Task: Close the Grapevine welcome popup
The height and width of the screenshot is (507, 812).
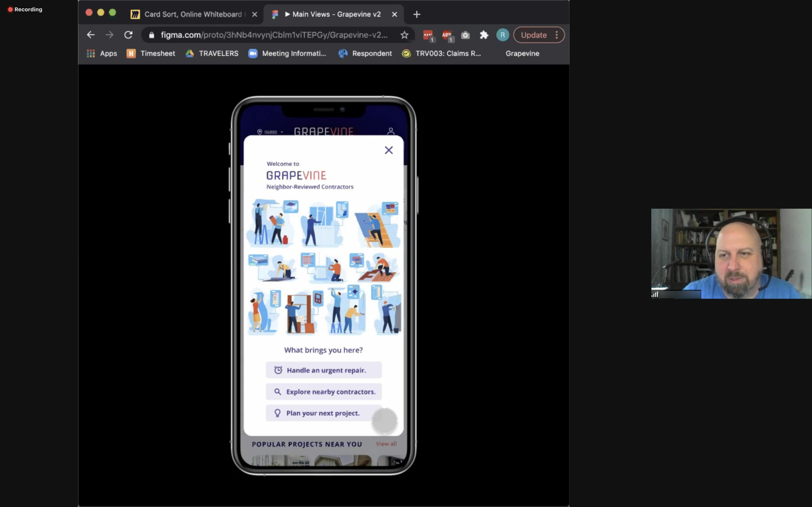Action: tap(389, 150)
